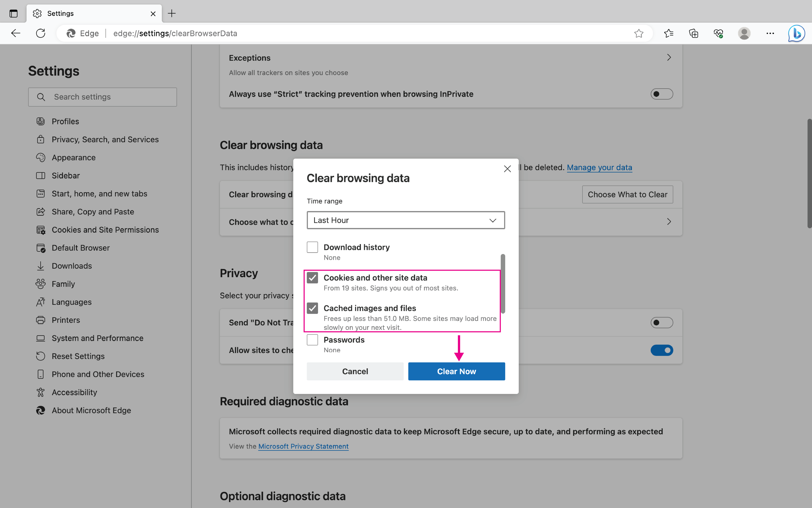Click the Accessibility icon in sidebar
The image size is (812, 508).
pos(41,392)
